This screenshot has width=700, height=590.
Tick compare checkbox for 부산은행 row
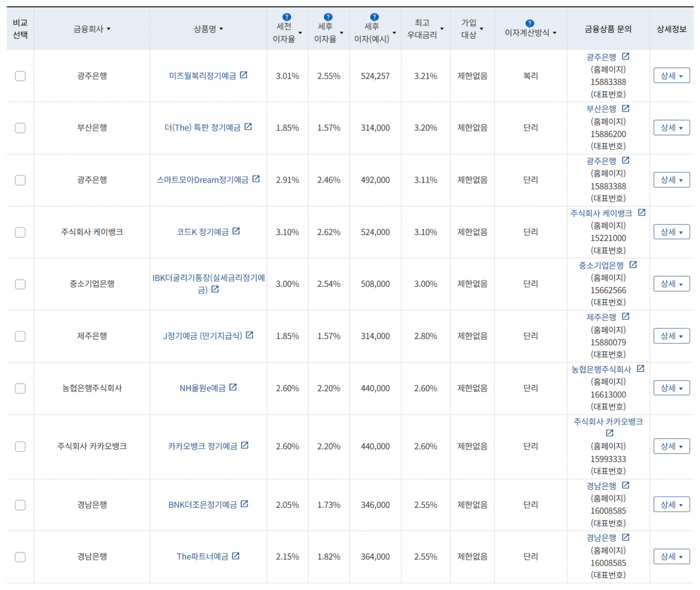20,128
